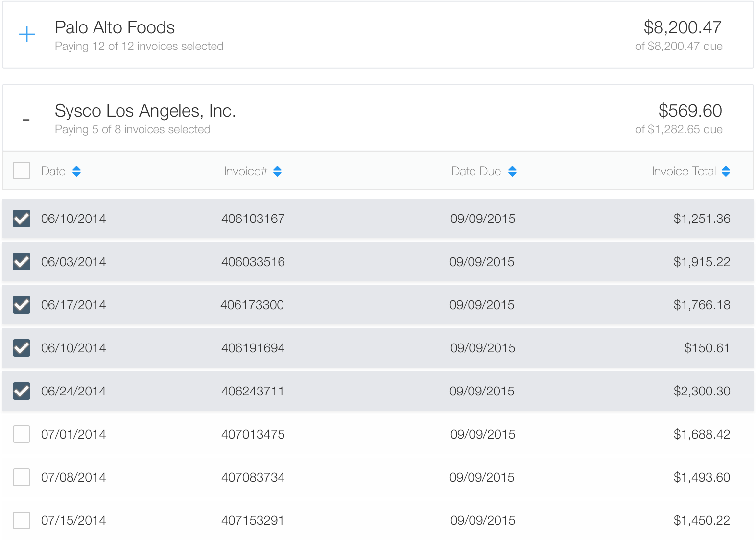Click the Invoice Total column header
The width and height of the screenshot is (756, 540).
click(684, 172)
